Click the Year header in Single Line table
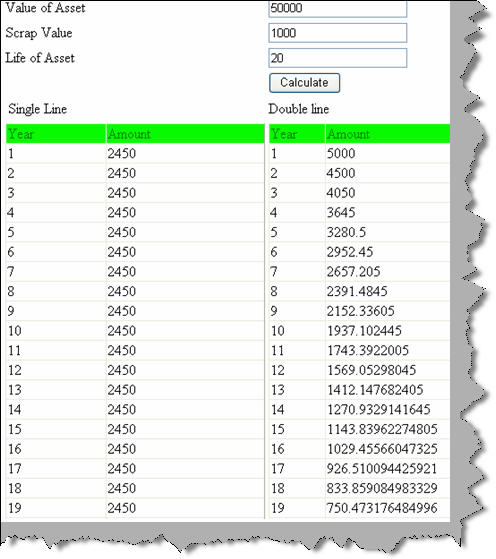This screenshot has width=496, height=559. click(x=56, y=134)
